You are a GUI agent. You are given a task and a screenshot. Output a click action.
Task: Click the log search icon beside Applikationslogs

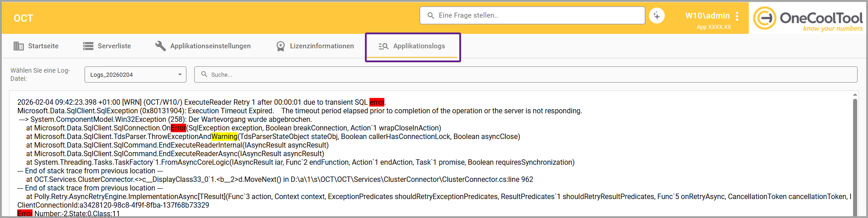(x=383, y=46)
